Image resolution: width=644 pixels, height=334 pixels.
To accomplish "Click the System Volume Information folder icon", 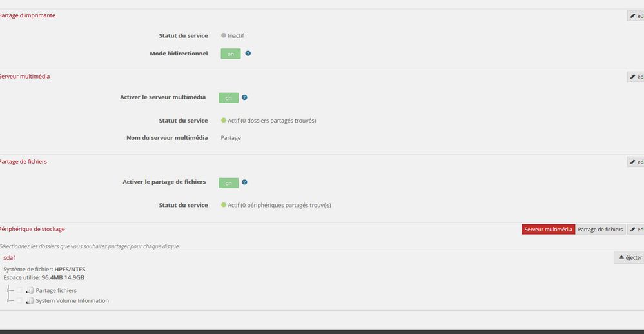I will tap(30, 301).
